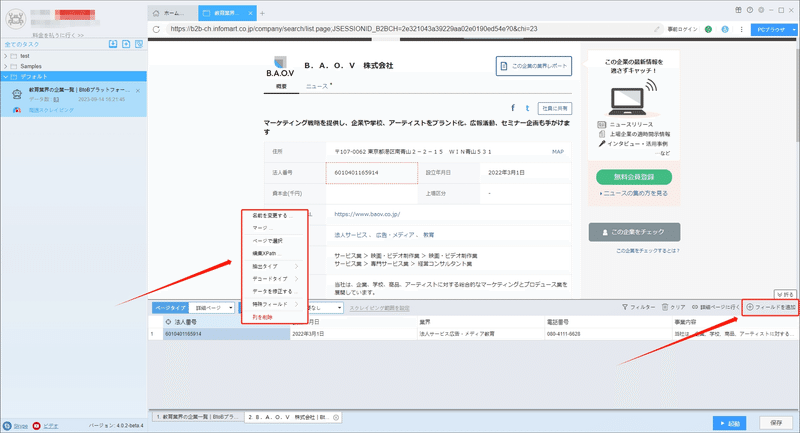Viewport: 800px width, 433px height.
Task: Click the edit pencil icon in address bar
Action: tap(657, 29)
